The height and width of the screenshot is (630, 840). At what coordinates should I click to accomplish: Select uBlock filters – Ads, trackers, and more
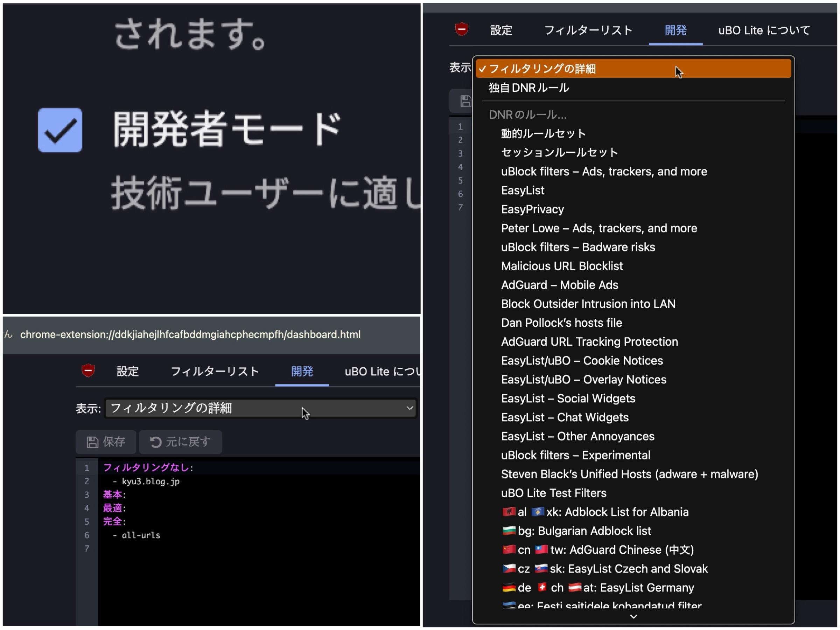(633, 171)
